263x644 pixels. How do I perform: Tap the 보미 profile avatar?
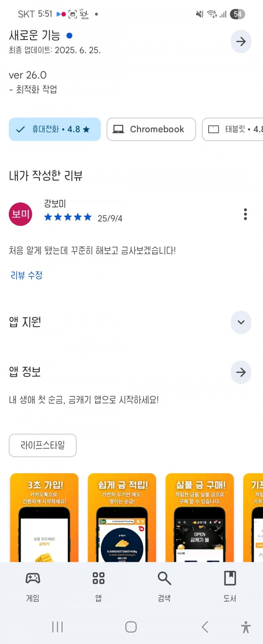point(21,214)
